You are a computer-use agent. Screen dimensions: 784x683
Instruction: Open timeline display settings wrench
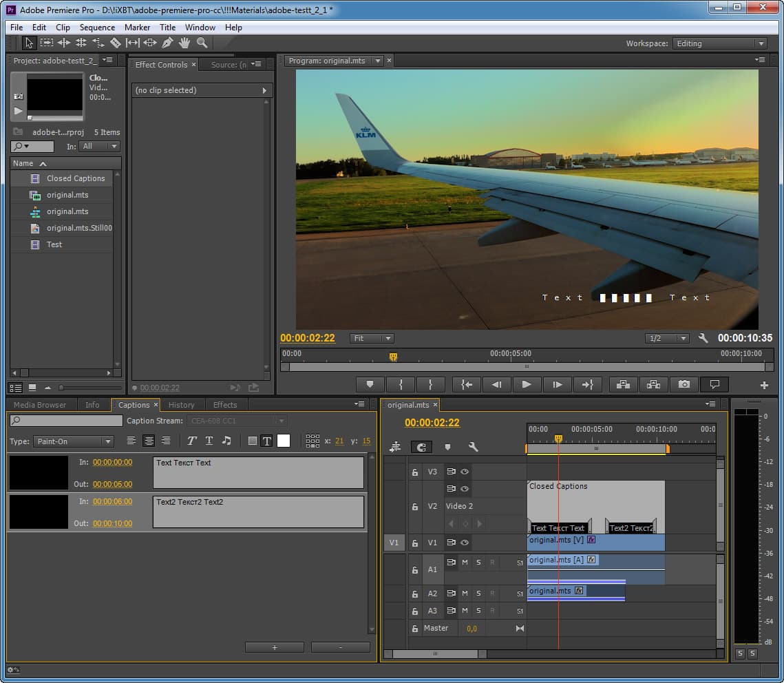474,447
